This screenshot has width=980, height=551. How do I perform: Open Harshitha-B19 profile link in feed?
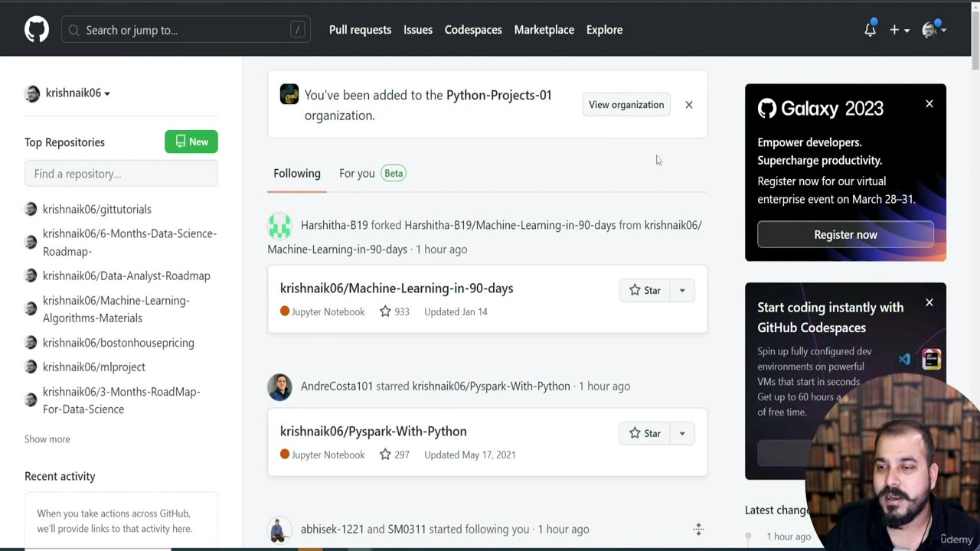[335, 225]
